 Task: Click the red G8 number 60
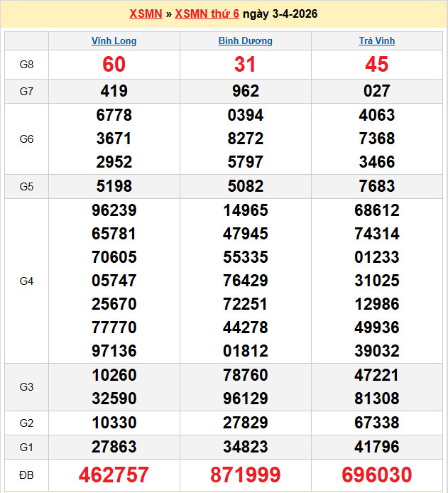[114, 65]
